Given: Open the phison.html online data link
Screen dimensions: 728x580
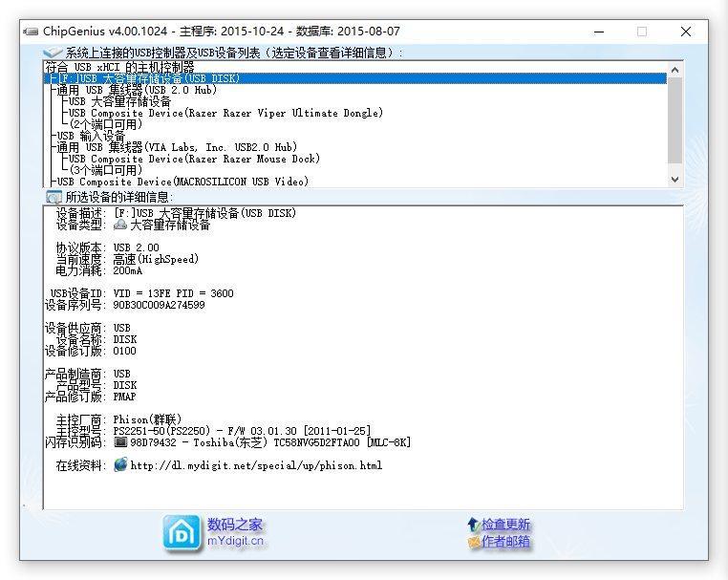Looking at the screenshot, I should tap(256, 465).
